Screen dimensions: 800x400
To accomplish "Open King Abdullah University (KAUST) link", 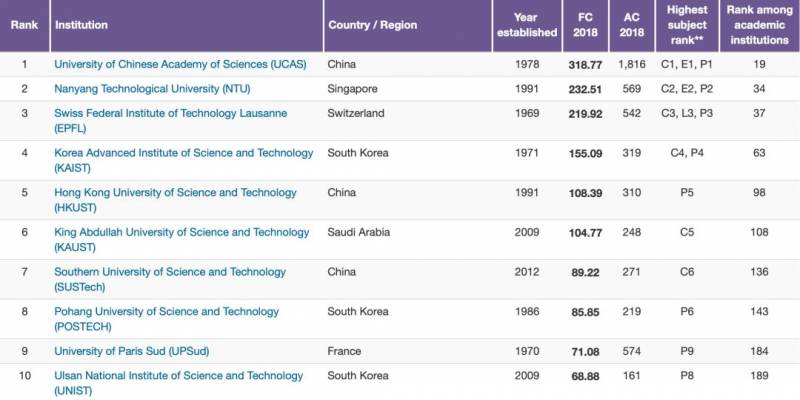I will [x=181, y=232].
